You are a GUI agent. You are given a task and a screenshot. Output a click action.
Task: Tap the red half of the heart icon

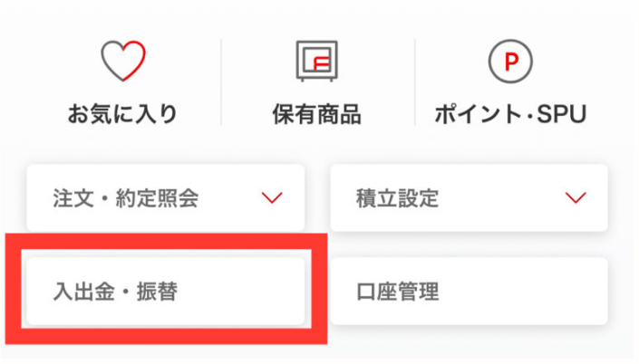[x=133, y=61]
